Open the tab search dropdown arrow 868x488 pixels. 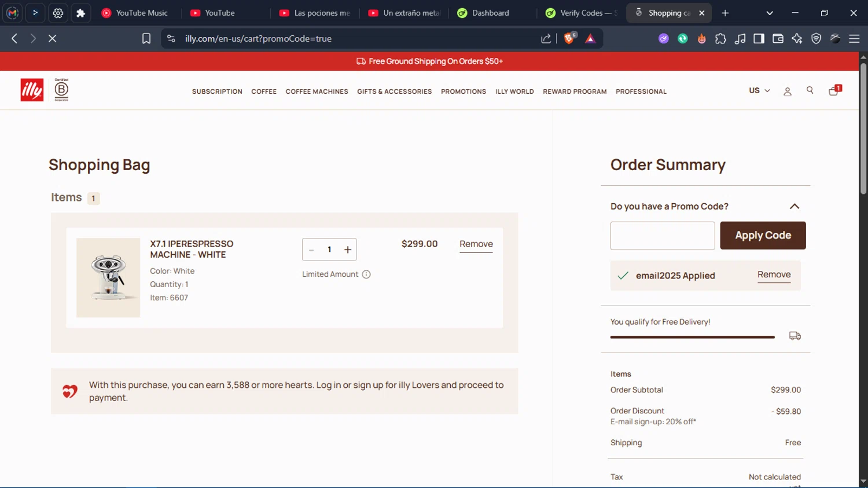(x=770, y=13)
